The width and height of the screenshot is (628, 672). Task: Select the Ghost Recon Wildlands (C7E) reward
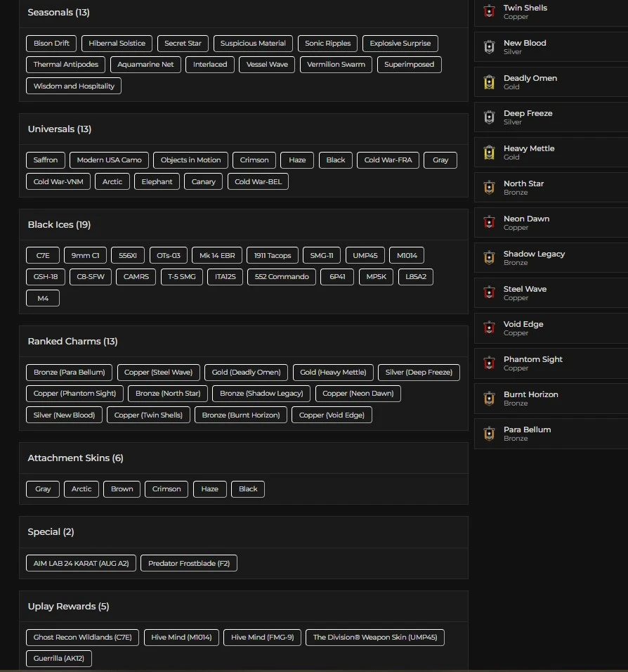coord(82,638)
